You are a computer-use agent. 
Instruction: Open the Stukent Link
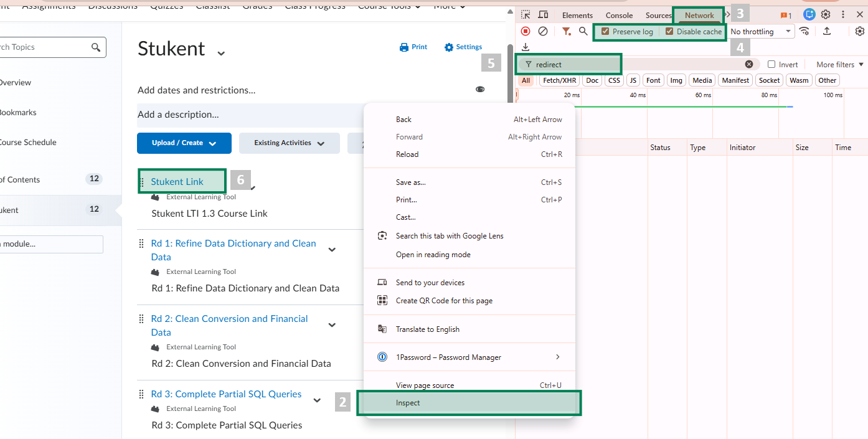coord(177,182)
